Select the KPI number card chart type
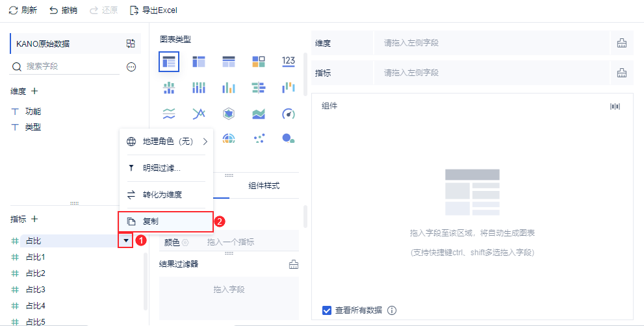This screenshot has width=644, height=326. [x=289, y=62]
